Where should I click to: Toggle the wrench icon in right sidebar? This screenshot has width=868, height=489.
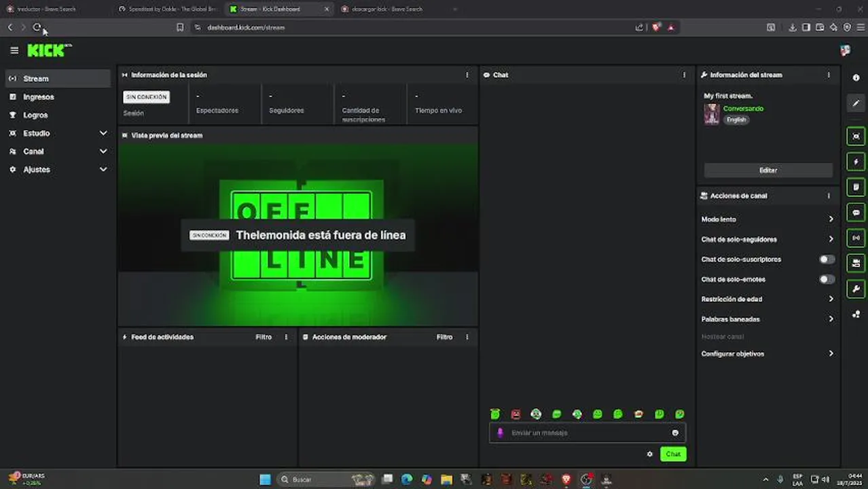(x=856, y=289)
